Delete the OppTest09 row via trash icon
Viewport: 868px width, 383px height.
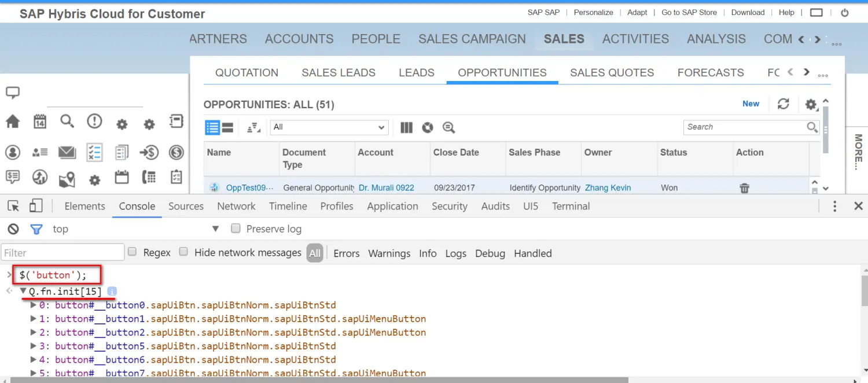coord(745,187)
